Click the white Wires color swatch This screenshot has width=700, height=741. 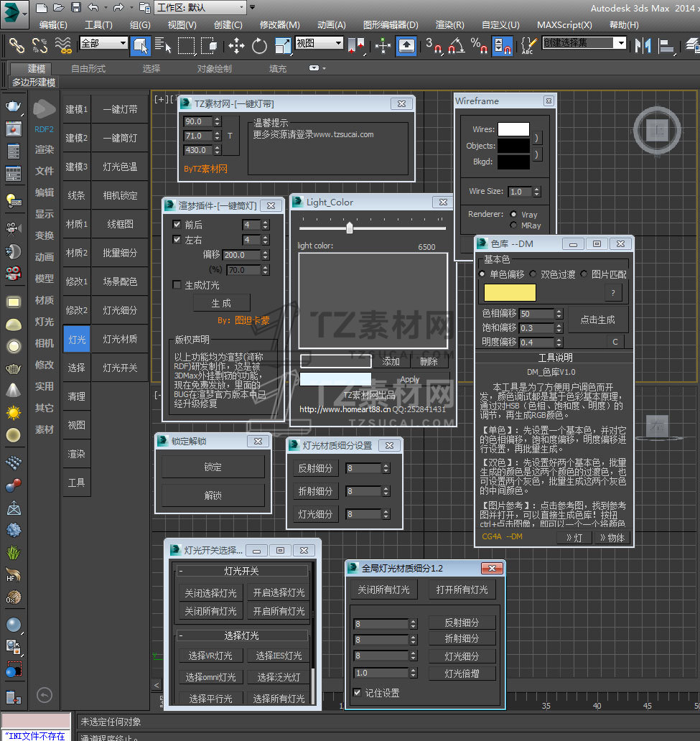click(513, 129)
